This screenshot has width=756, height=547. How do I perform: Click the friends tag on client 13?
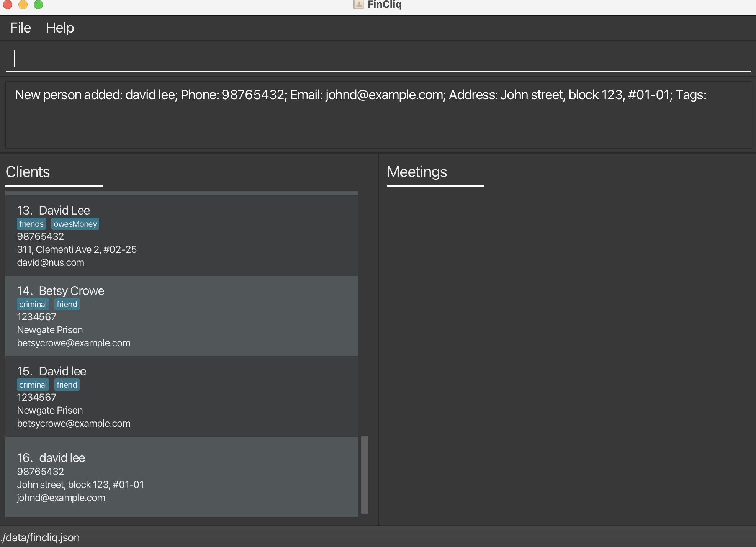pyautogui.click(x=31, y=224)
